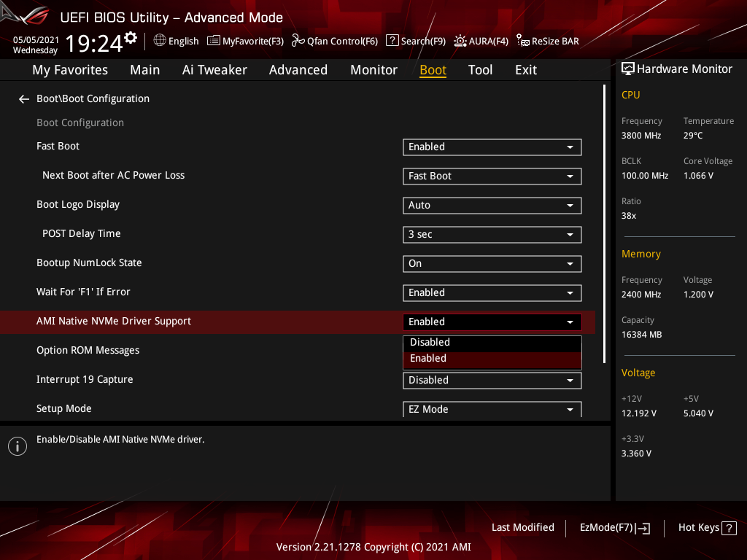This screenshot has height=560, width=747.
Task: Expand Fast Boot dropdown
Action: [x=492, y=147]
